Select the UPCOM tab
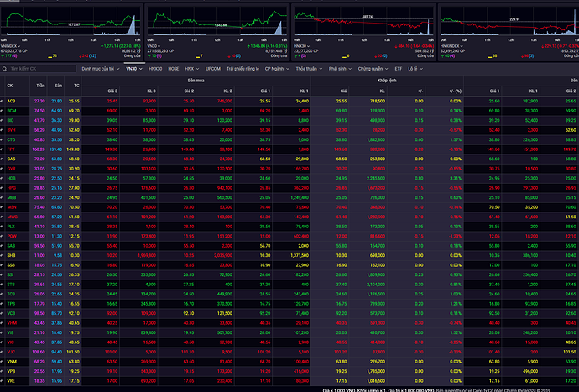The height and width of the screenshot is (392, 579). (212, 68)
